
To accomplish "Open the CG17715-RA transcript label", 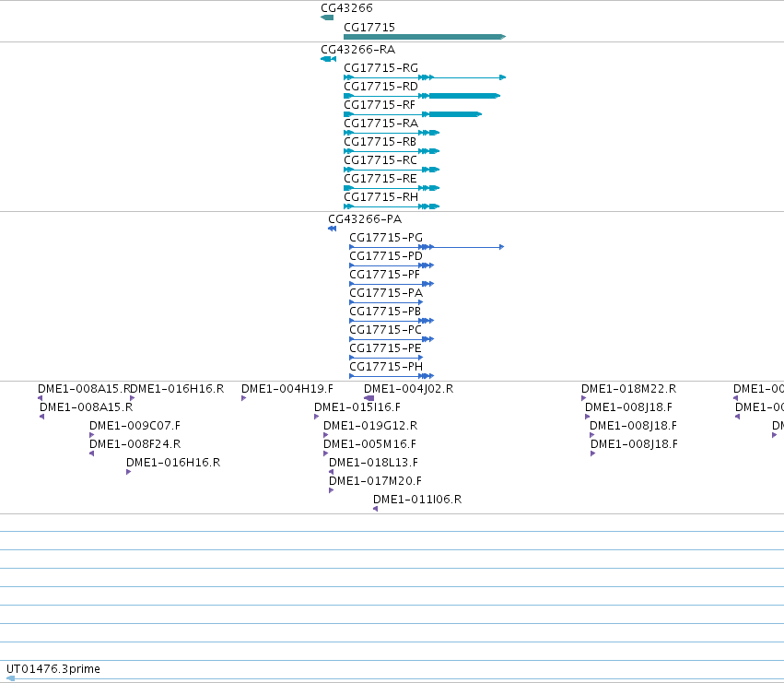I will [x=381, y=124].
